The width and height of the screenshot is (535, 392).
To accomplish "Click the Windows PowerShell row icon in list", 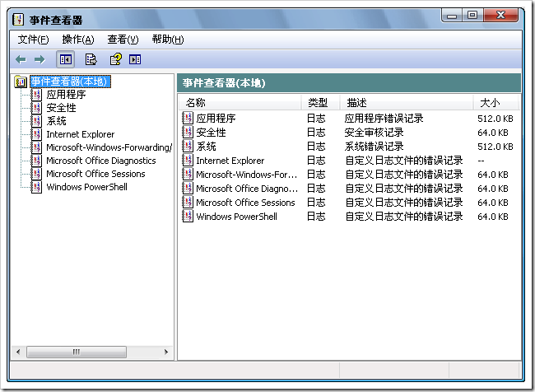I will tap(188, 216).
